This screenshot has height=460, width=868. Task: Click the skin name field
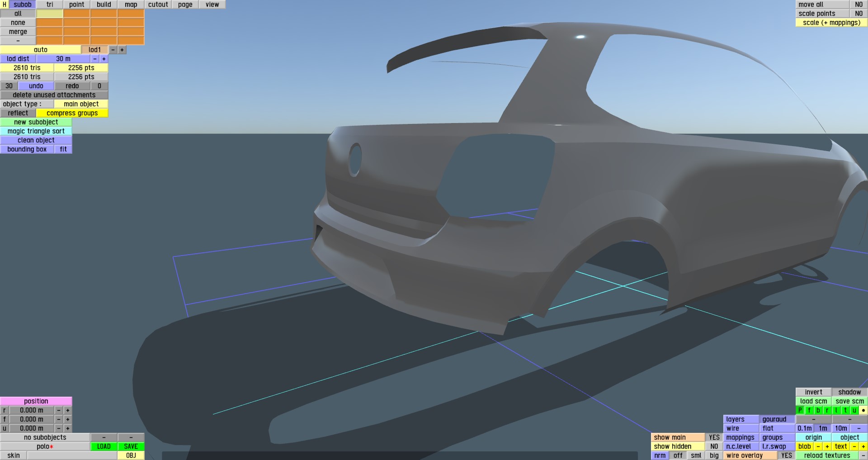tap(72, 455)
